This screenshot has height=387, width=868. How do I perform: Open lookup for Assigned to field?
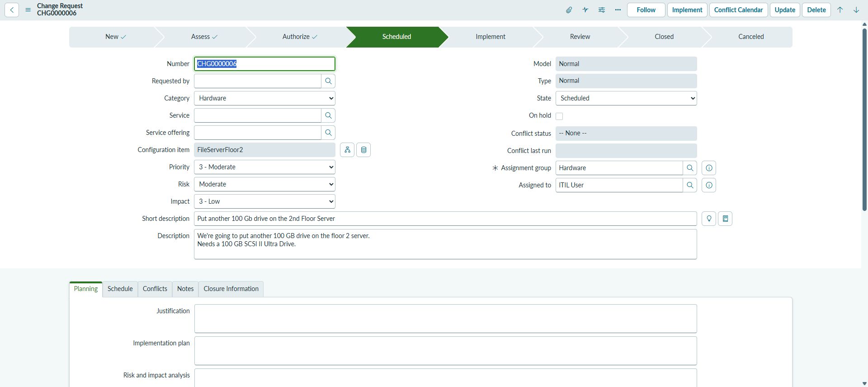pyautogui.click(x=690, y=185)
